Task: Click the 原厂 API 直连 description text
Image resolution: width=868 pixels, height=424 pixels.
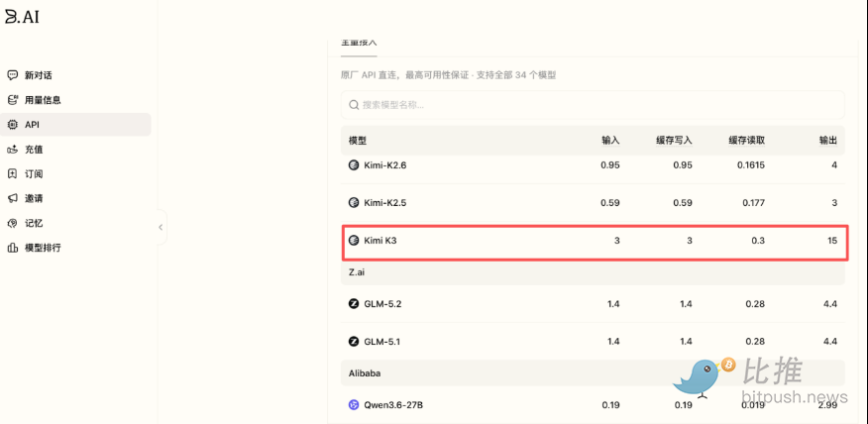Action: point(449,75)
